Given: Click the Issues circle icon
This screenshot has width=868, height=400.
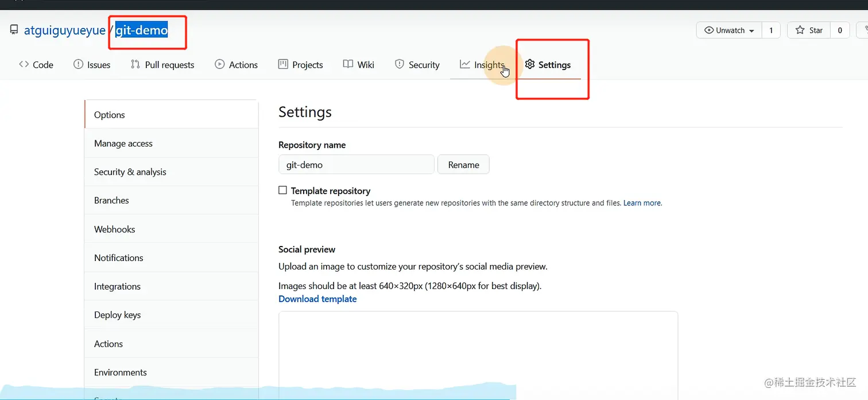Looking at the screenshot, I should pyautogui.click(x=79, y=64).
